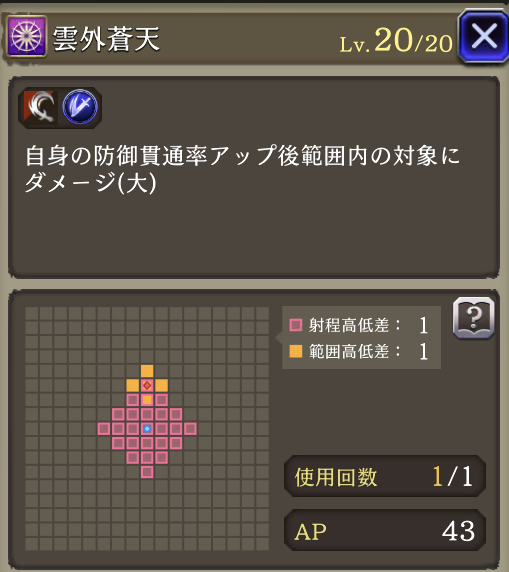Tap the purple wheel skill icon
This screenshot has width=509, height=572.
point(27,36)
